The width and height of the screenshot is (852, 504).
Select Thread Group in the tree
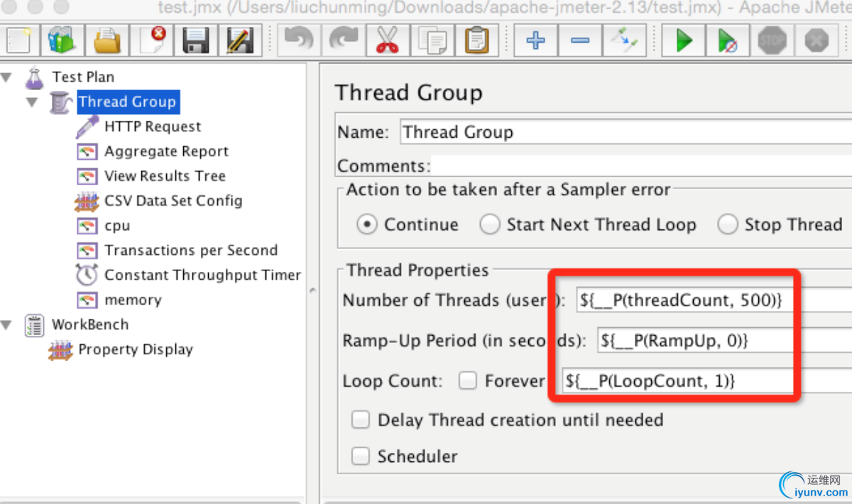click(x=127, y=102)
